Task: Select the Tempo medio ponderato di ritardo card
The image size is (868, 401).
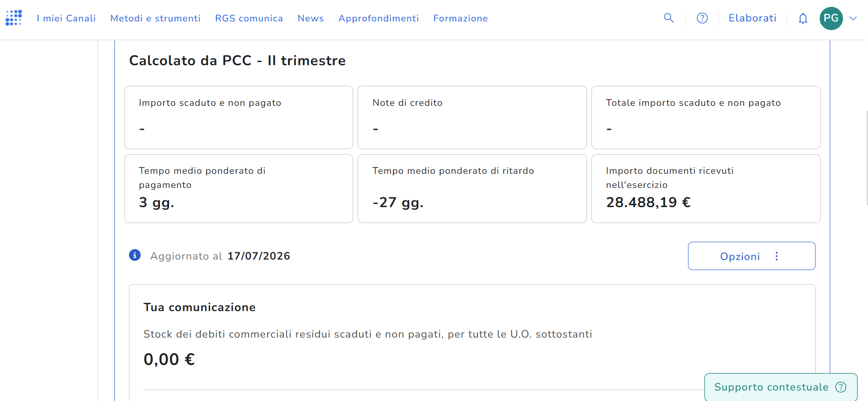Action: (x=472, y=188)
